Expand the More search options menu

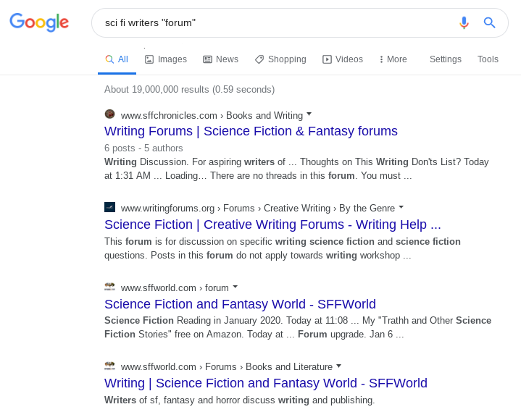[393, 59]
